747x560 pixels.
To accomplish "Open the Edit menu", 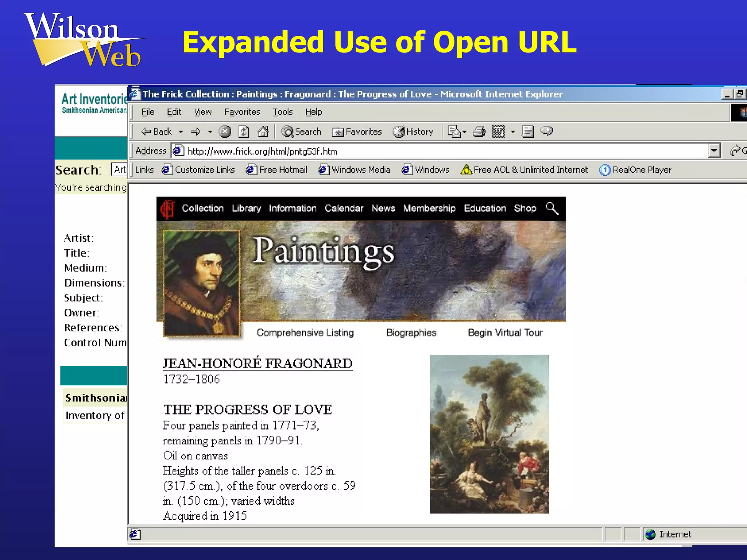I will tap(174, 112).
